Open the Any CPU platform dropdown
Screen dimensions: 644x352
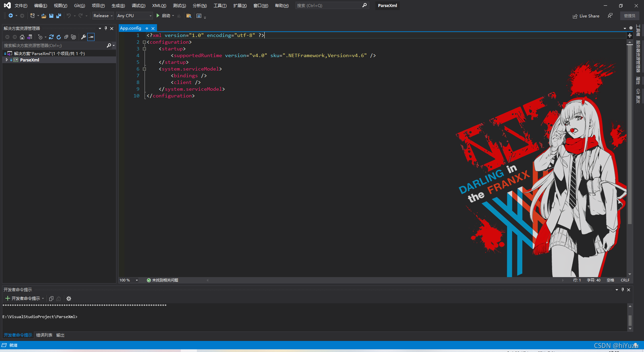click(x=134, y=16)
